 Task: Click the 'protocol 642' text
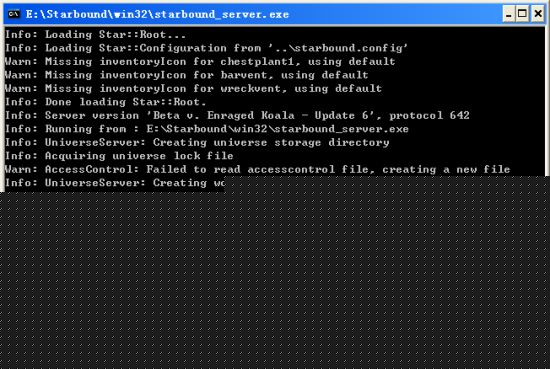429,115
